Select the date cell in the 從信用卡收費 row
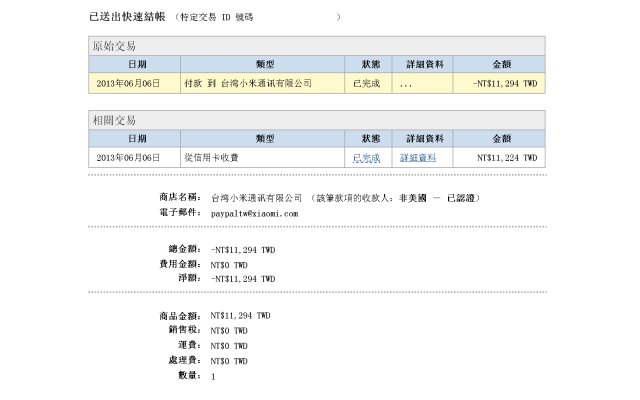 coord(135,158)
